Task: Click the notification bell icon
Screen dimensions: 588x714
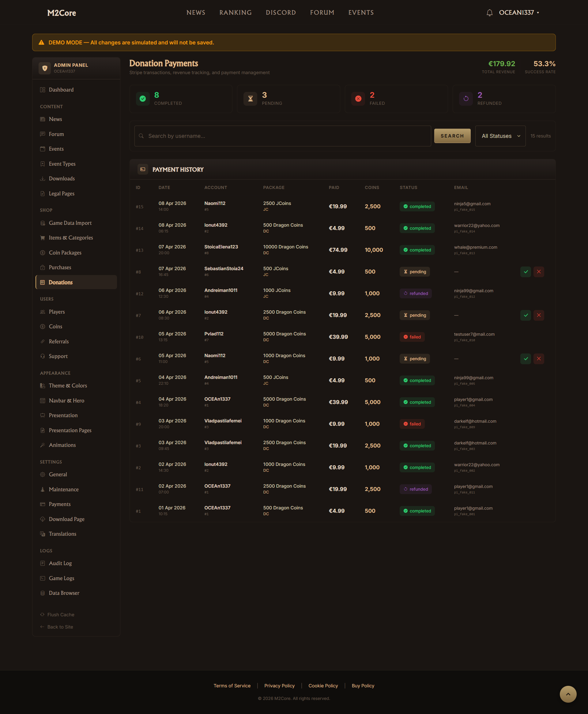Action: (489, 13)
